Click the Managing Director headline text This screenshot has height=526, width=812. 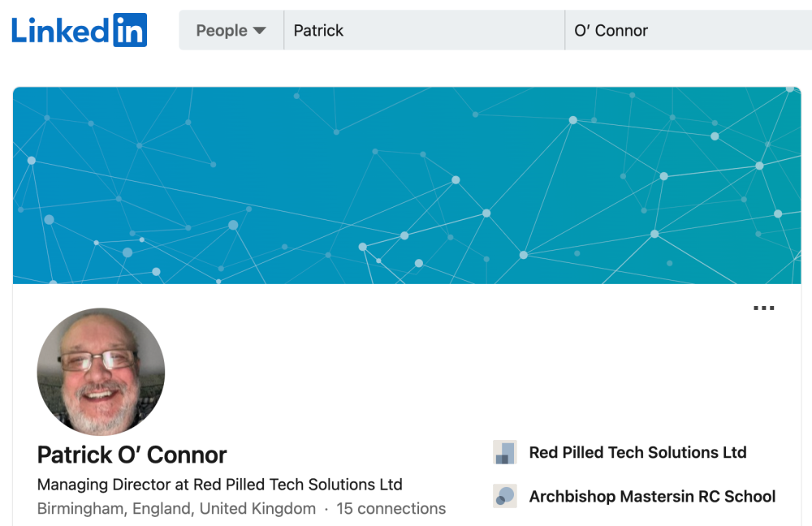(x=219, y=485)
